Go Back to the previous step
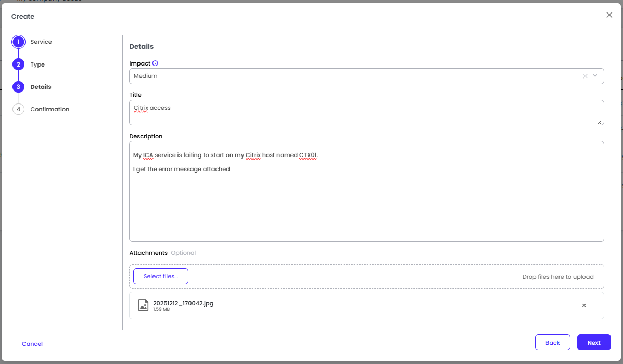 pyautogui.click(x=552, y=343)
